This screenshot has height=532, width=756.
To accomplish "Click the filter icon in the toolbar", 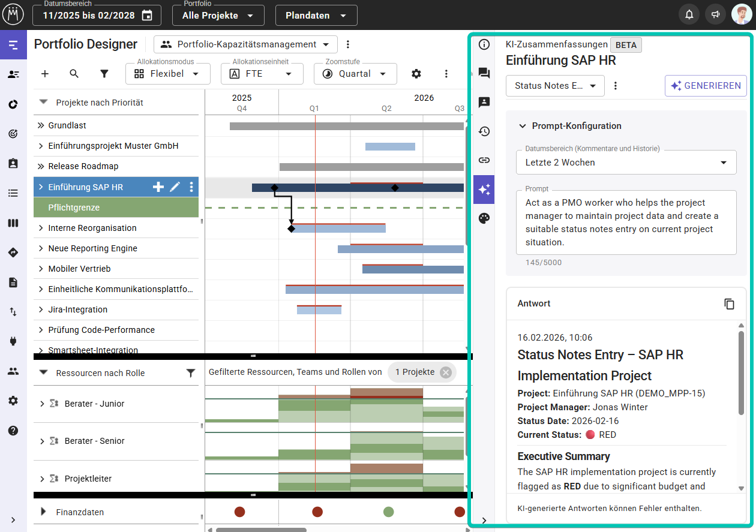I will click(x=104, y=74).
